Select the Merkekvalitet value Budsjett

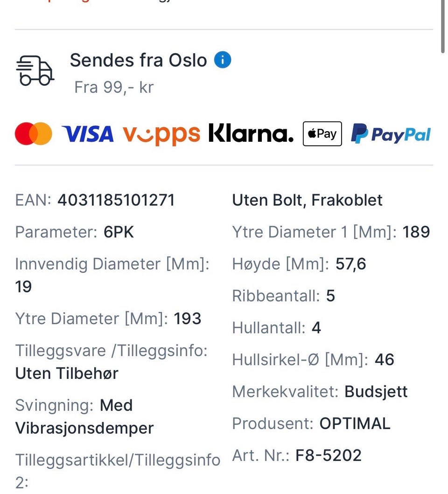coord(376,392)
